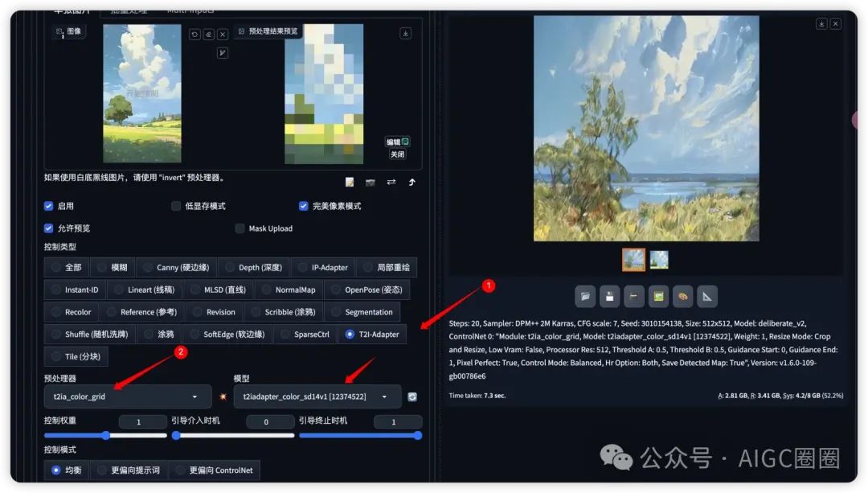Click the 控制权重 weight slider track
868x493 pixels.
click(107, 435)
